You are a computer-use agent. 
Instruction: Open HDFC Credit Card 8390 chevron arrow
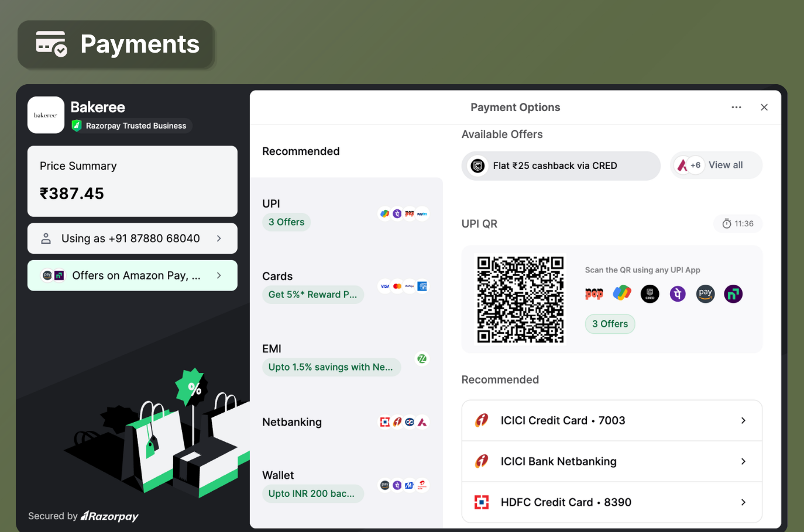[743, 502]
